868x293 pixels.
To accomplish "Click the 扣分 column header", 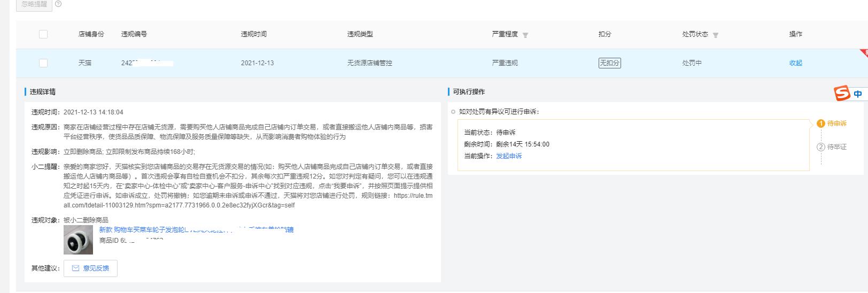I will (605, 34).
